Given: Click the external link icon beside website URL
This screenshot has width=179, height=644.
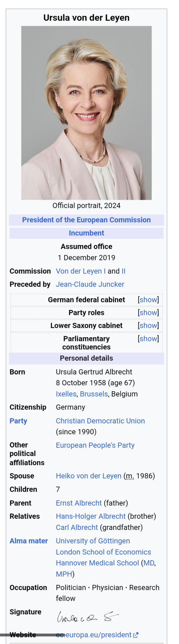Looking at the screenshot, I should (136, 635).
